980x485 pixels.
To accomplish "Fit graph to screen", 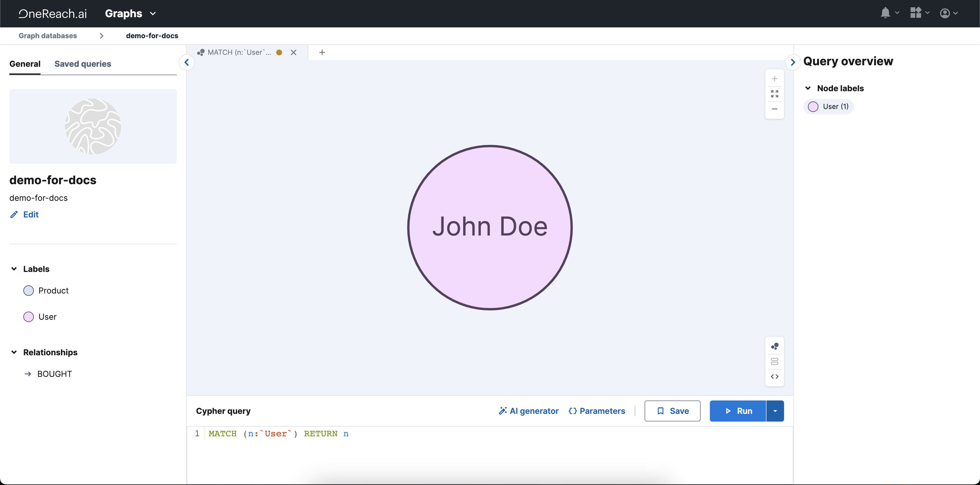I will 775,94.
